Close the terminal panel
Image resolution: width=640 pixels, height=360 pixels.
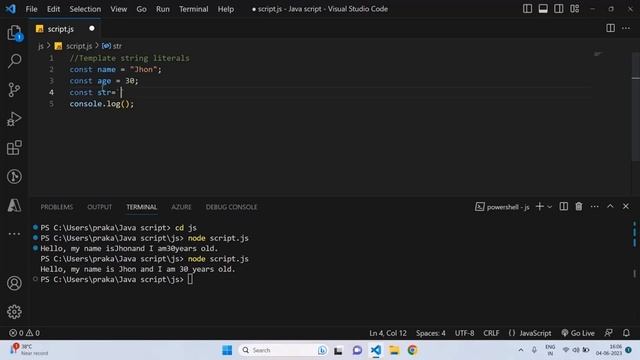point(626,207)
